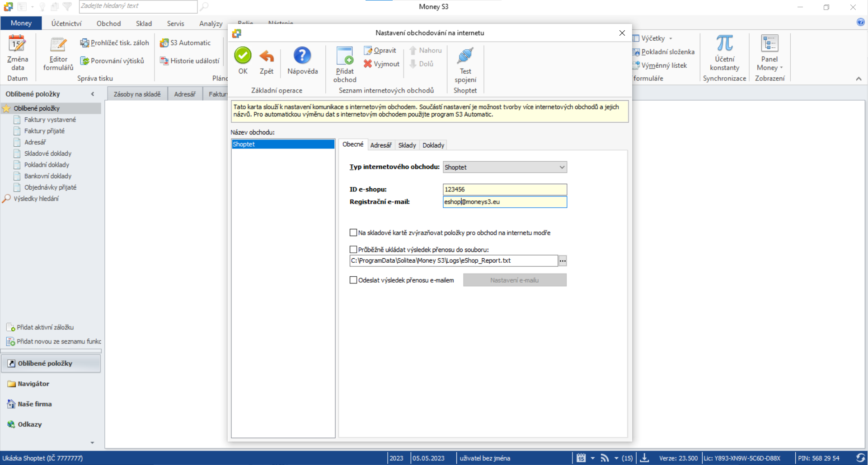This screenshot has width=868, height=465.
Task: Expand Výčetky dropdown arrow
Action: (671, 38)
